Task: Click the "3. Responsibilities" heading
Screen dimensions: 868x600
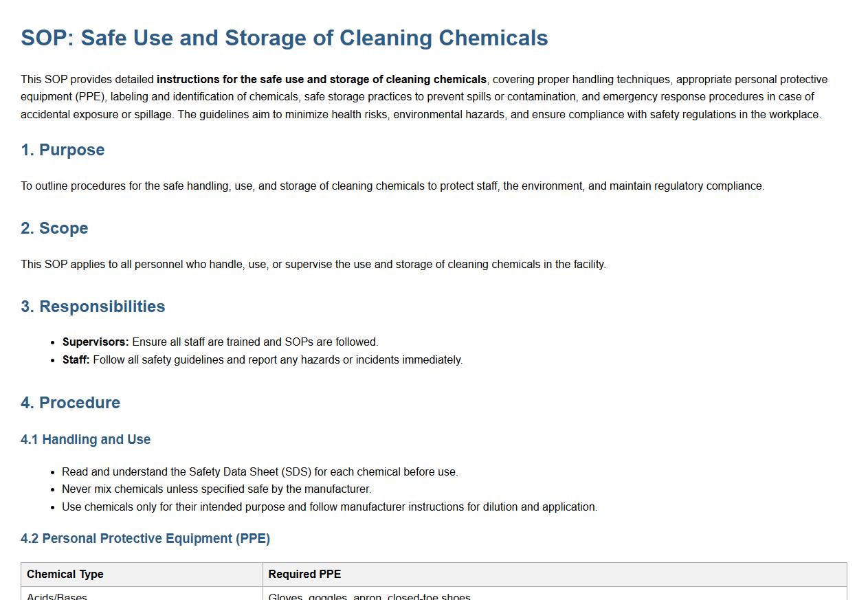Action: (93, 307)
